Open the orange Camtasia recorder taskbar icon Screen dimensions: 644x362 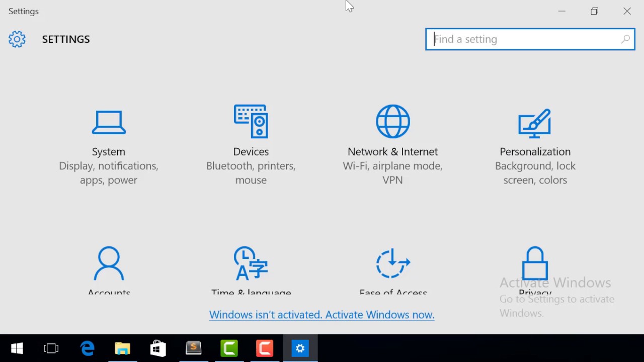tap(265, 348)
